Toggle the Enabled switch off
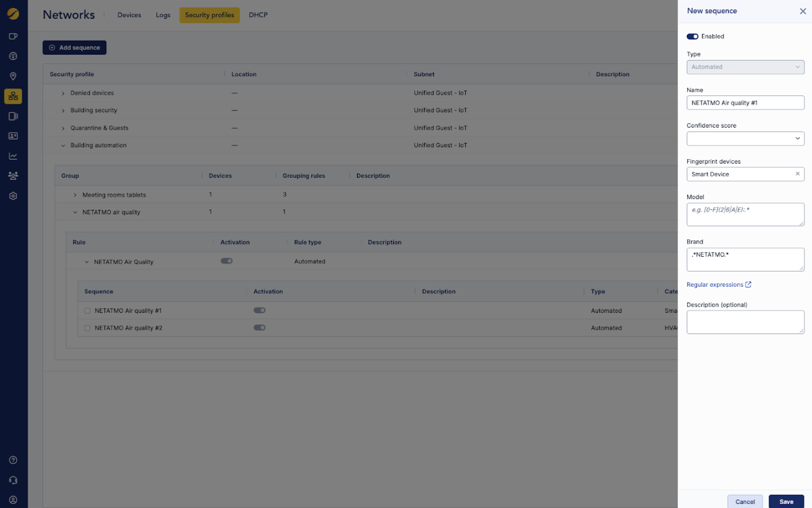This screenshot has width=812, height=508. click(x=692, y=37)
